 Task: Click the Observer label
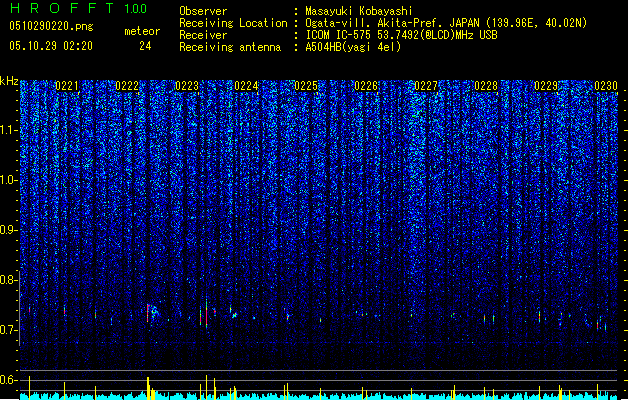(203, 11)
